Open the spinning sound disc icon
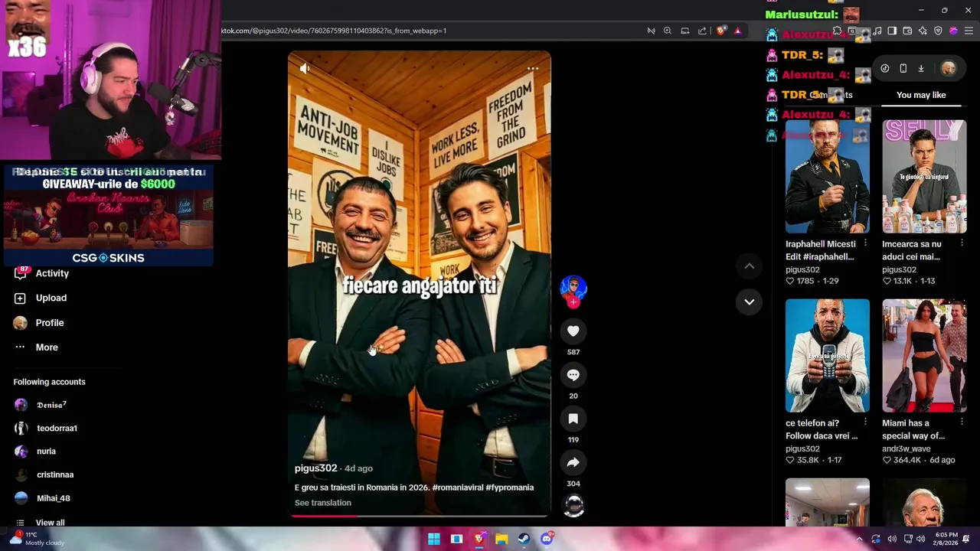Screen dimensions: 980x551 click(573, 506)
